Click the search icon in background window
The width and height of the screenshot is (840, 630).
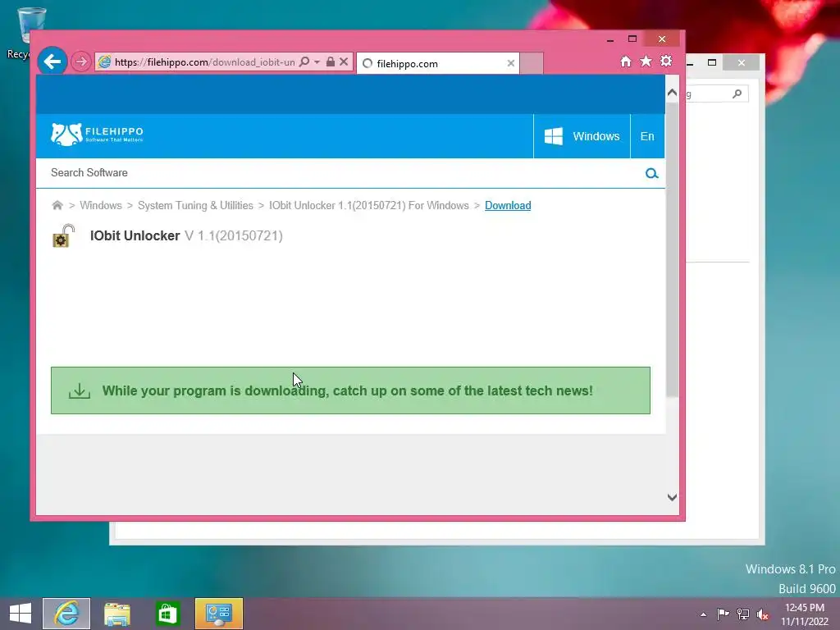(737, 94)
